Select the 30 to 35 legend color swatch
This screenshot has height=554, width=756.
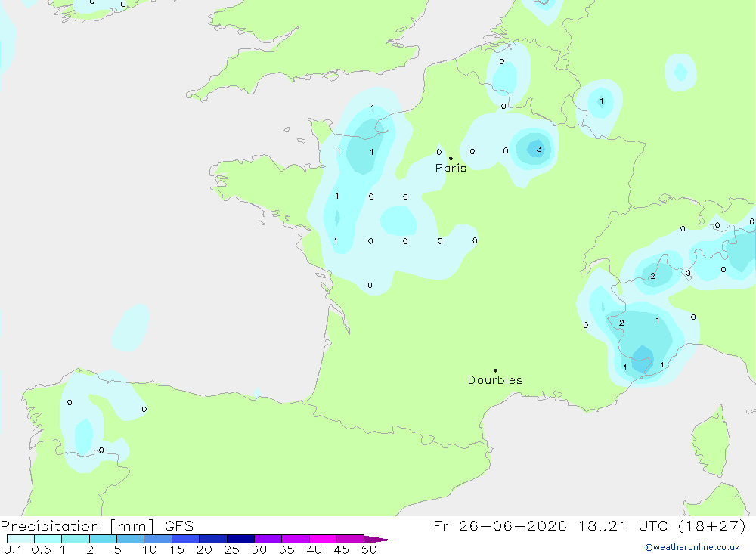[268, 539]
